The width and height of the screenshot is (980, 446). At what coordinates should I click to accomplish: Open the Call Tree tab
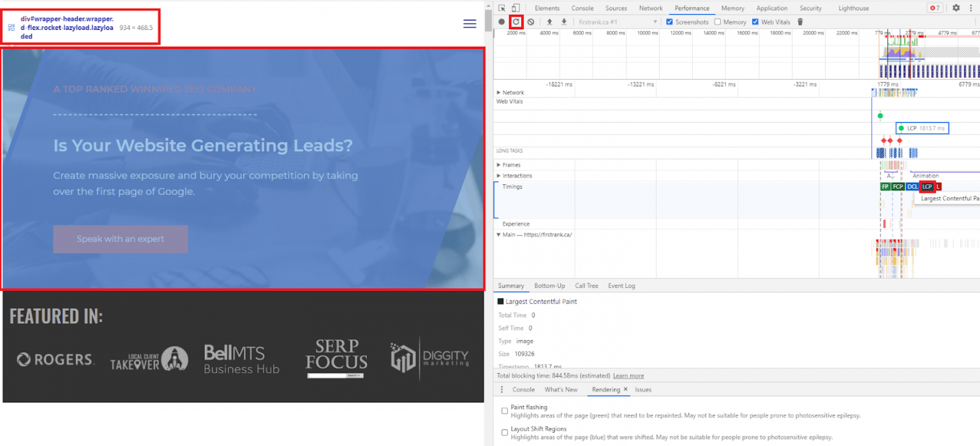(x=586, y=286)
